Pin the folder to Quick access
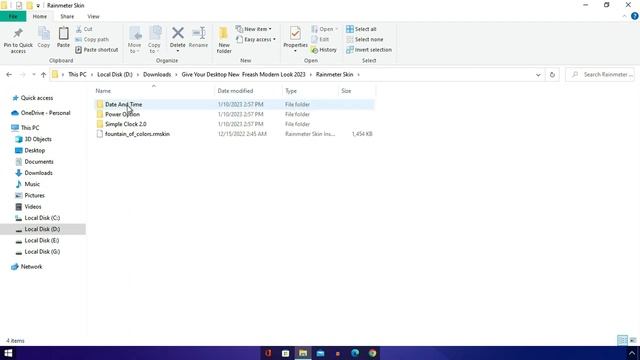640x360 pixels. coord(18,40)
